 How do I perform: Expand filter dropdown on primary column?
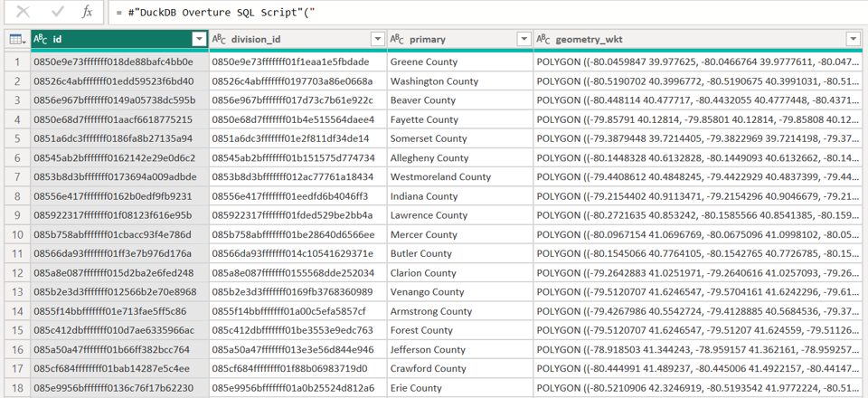[x=524, y=39]
